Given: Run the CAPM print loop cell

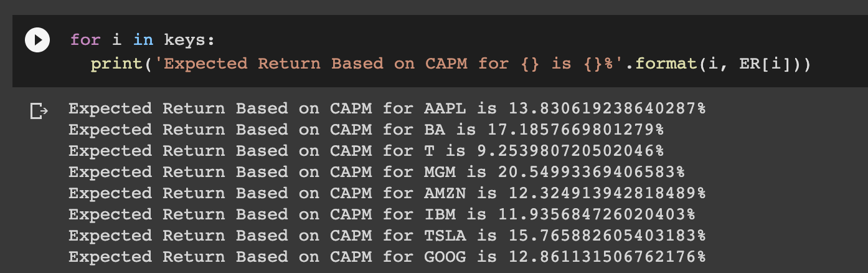Looking at the screenshot, I should pyautogui.click(x=37, y=41).
